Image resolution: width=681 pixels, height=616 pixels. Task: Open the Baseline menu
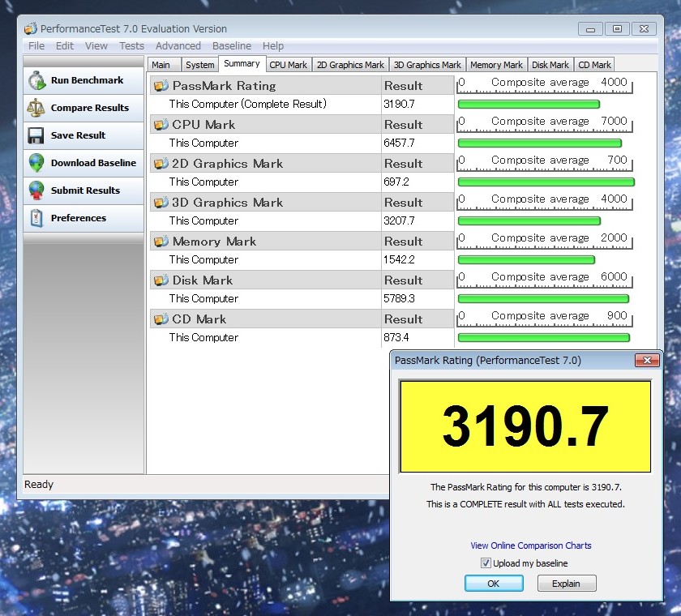[x=232, y=45]
